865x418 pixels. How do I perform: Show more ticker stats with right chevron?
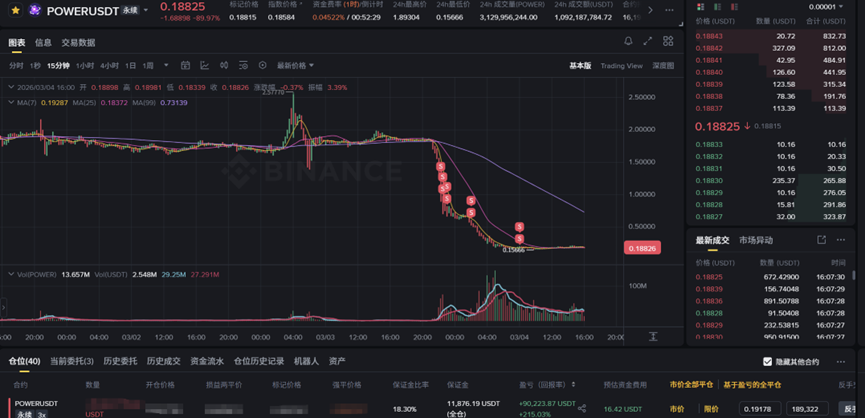coord(650,10)
